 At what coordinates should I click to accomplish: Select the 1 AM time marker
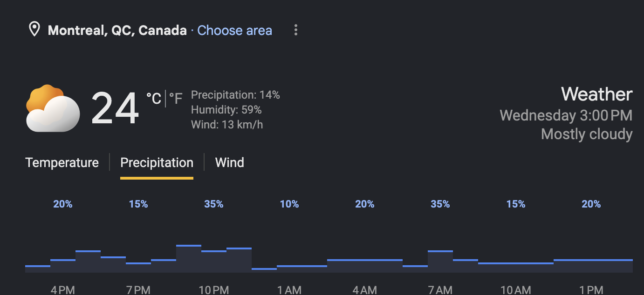point(289,290)
